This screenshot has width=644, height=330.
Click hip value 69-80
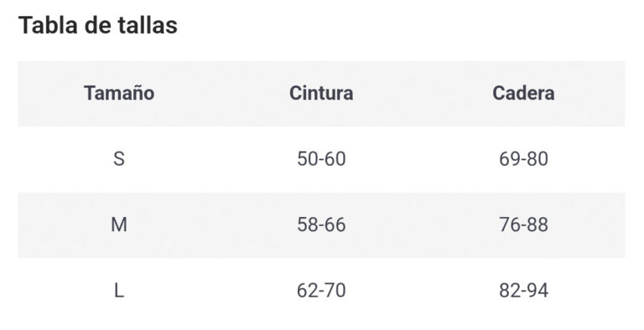pyautogui.click(x=523, y=159)
